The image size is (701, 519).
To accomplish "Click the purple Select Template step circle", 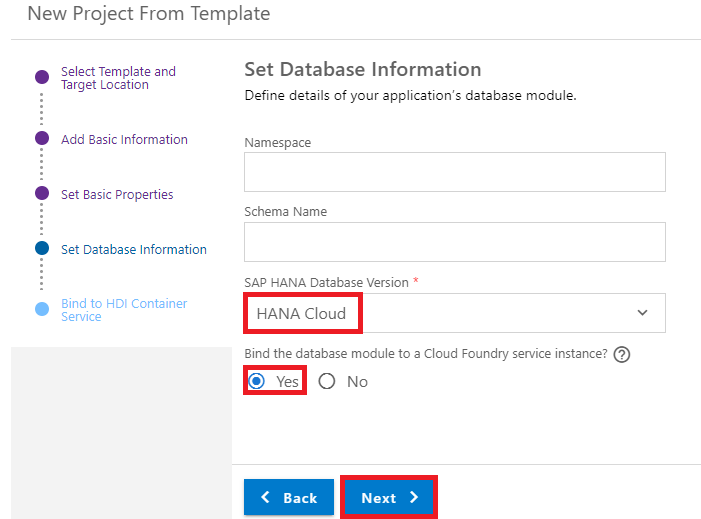I will coord(42,77).
